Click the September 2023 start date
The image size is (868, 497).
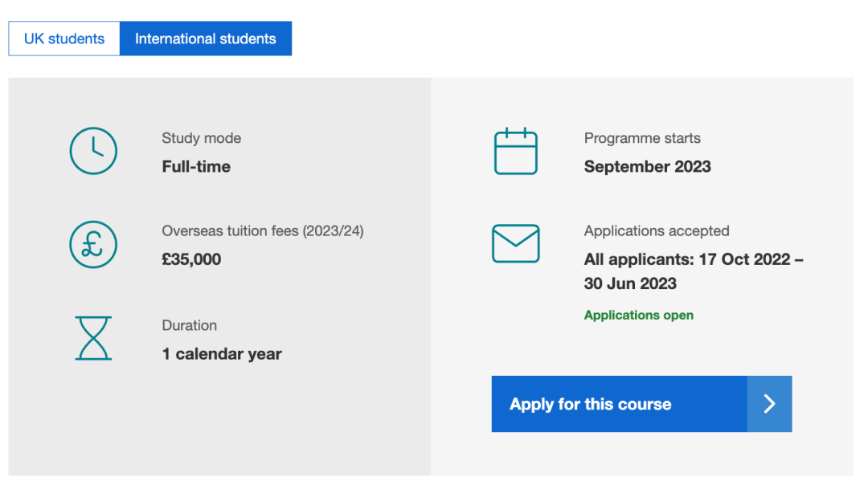[647, 167]
